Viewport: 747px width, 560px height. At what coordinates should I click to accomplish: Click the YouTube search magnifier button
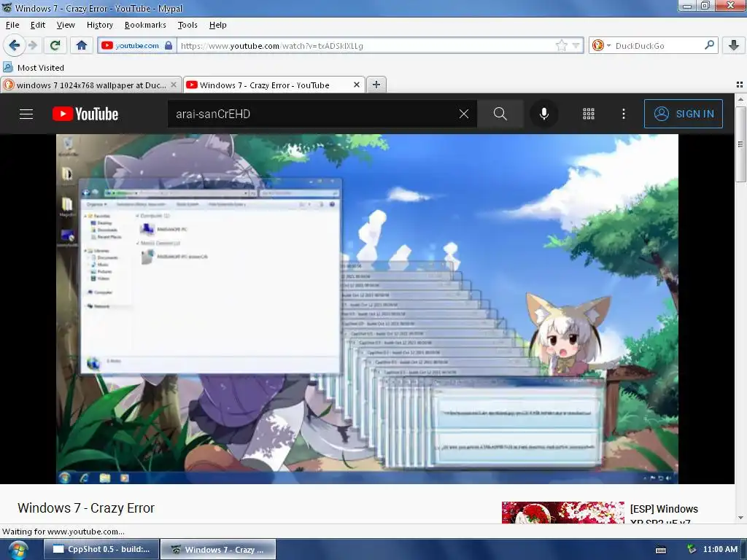pyautogui.click(x=500, y=114)
